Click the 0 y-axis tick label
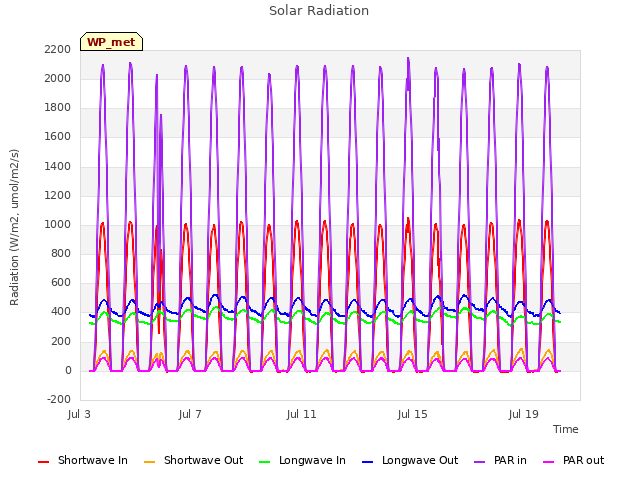This screenshot has height=480, width=640. 68,371
